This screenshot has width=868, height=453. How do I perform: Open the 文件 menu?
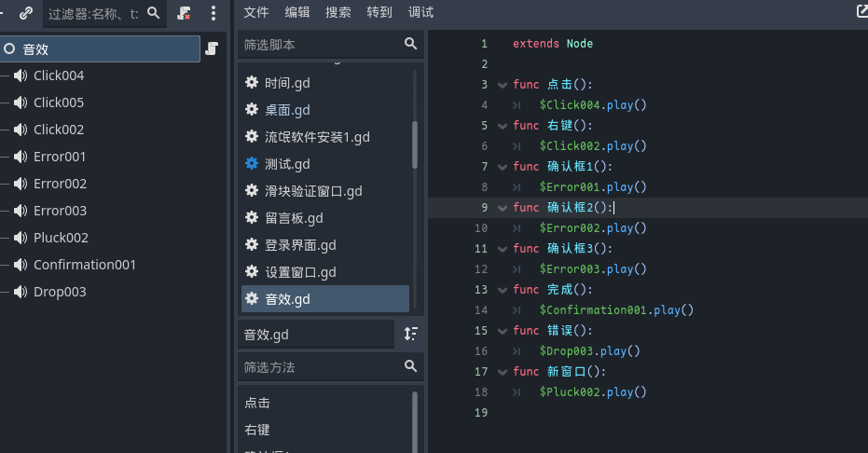255,12
